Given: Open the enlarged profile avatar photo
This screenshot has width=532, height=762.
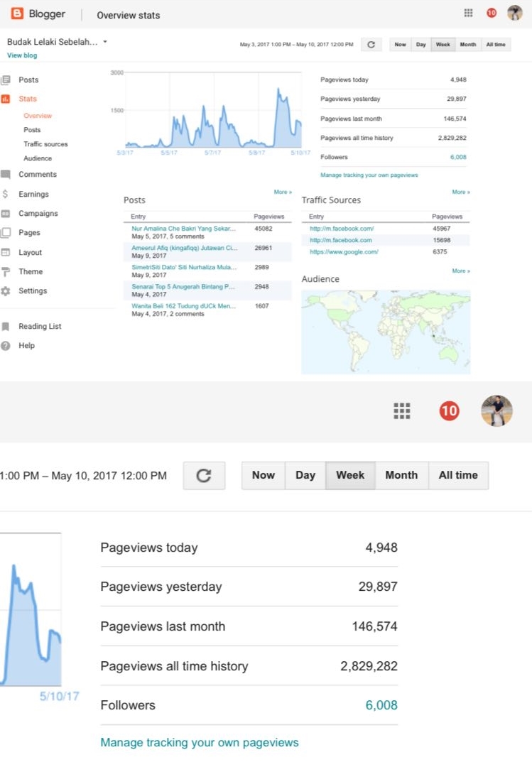Looking at the screenshot, I should point(496,410).
